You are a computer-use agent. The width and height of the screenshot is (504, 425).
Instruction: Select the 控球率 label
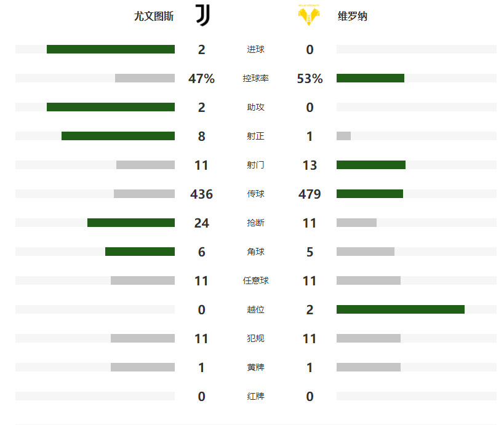[255, 78]
